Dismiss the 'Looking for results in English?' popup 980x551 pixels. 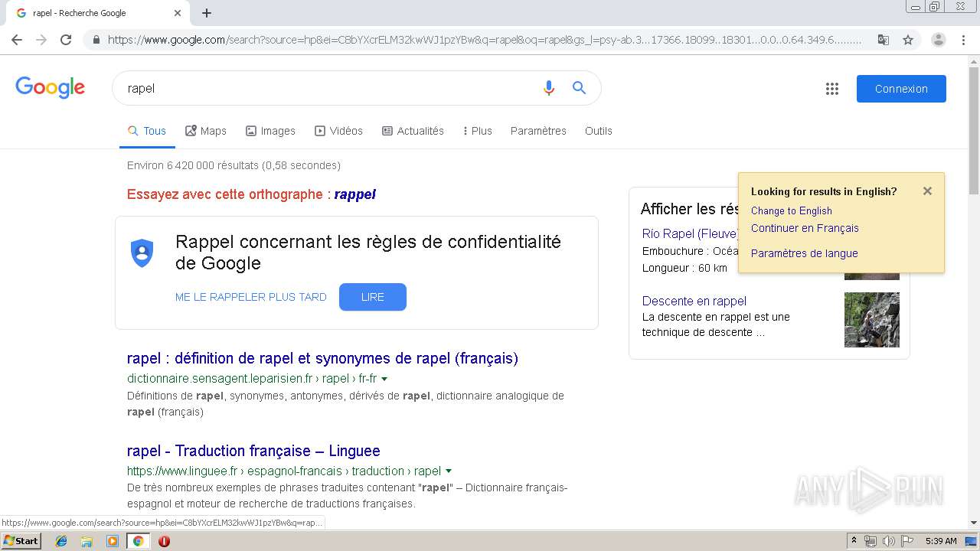coord(927,191)
